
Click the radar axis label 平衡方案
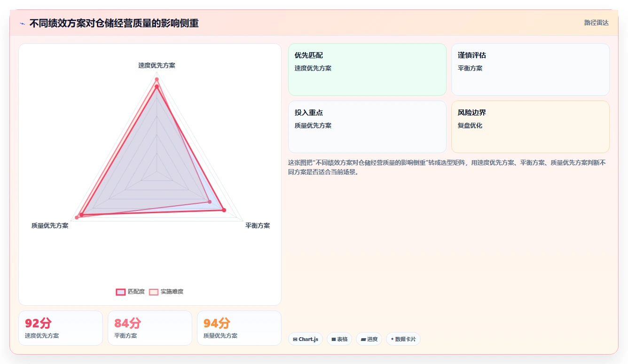pos(258,225)
